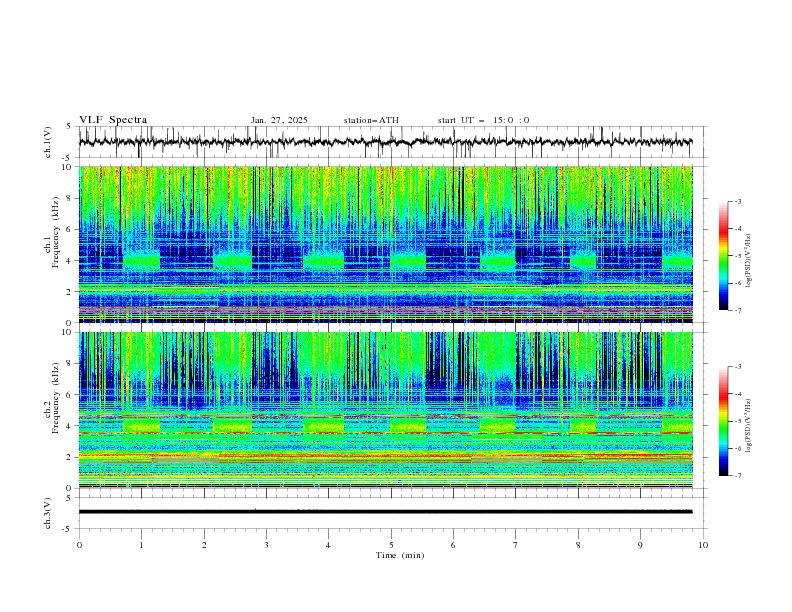
Task: Click the "9" minute tick label
Action: point(640,545)
